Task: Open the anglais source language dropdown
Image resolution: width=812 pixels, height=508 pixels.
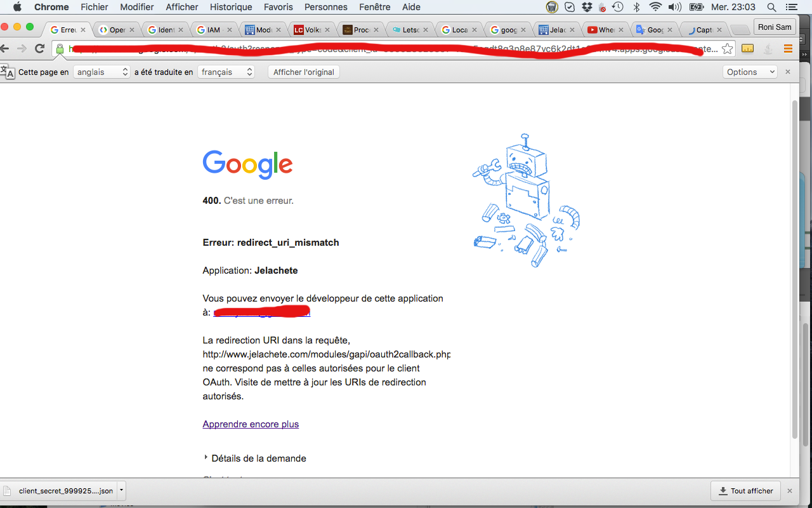Action: (101, 72)
